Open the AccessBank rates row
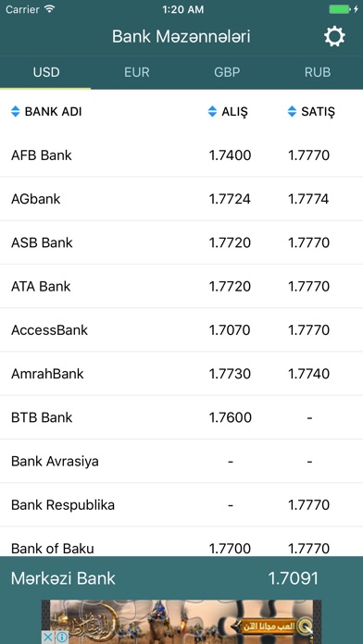This screenshot has width=363, height=644. pyautogui.click(x=181, y=329)
